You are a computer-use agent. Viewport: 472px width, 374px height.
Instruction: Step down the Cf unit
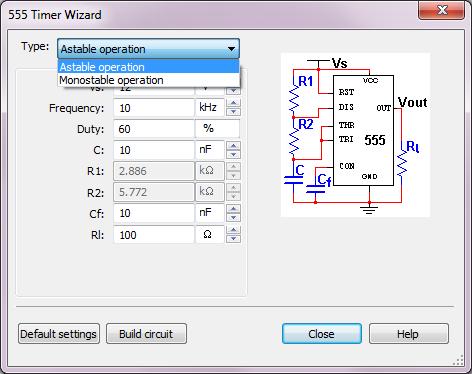coord(233,218)
